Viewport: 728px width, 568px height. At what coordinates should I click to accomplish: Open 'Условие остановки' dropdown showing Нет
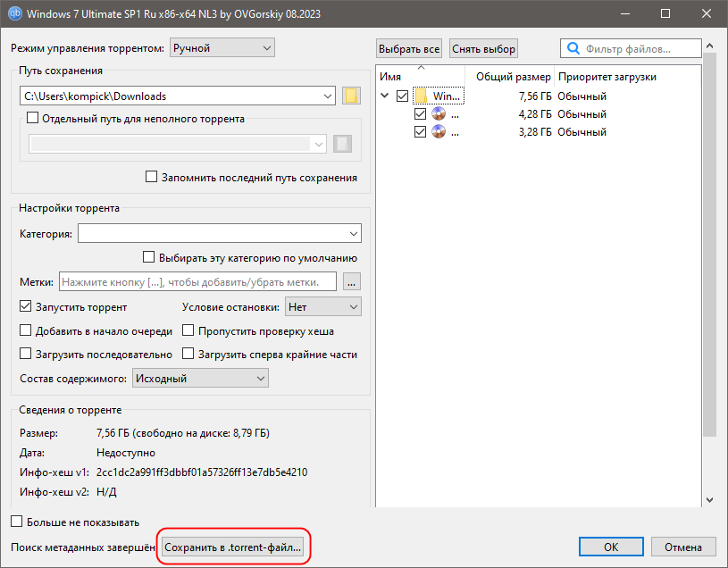point(323,306)
